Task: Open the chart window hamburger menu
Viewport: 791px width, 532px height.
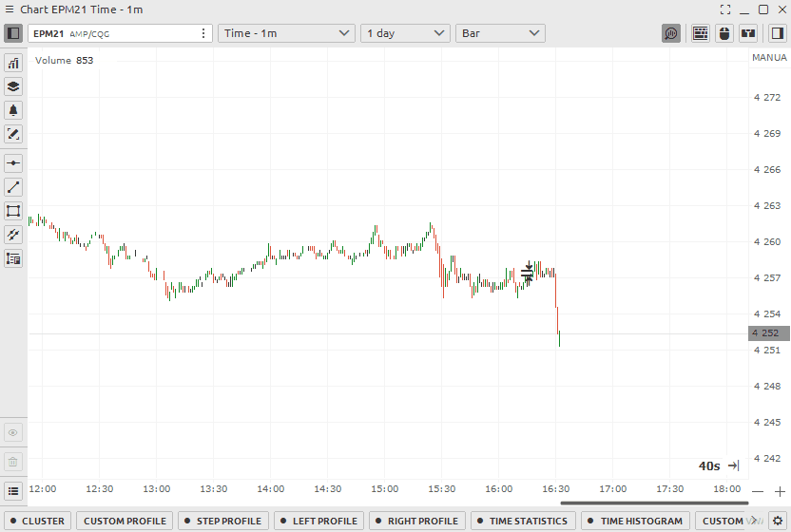Action: [13, 491]
